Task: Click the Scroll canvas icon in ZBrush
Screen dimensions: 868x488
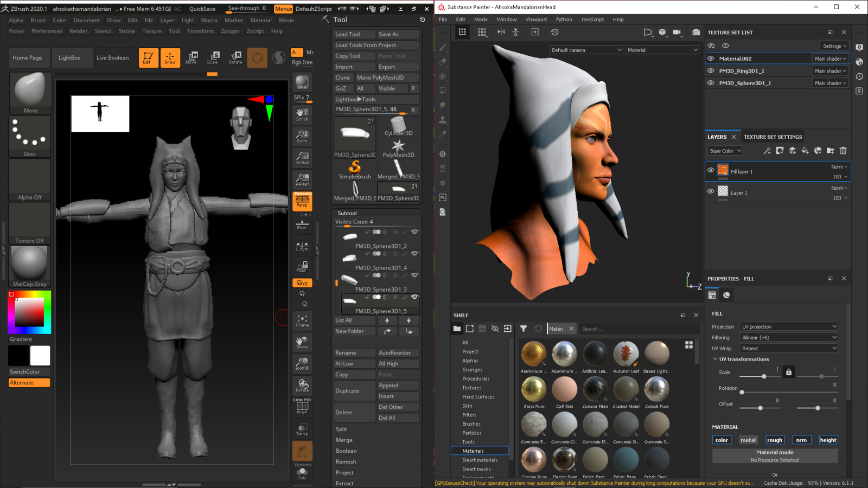Action: click(302, 114)
